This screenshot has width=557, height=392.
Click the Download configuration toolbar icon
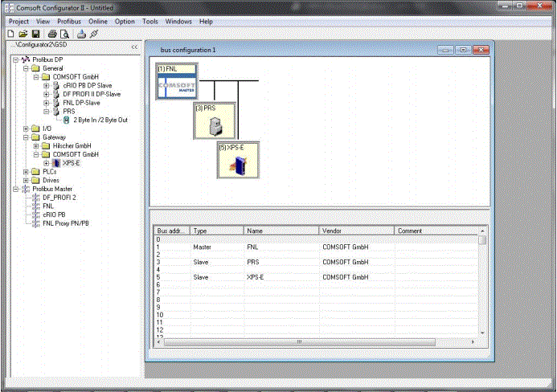[81, 34]
